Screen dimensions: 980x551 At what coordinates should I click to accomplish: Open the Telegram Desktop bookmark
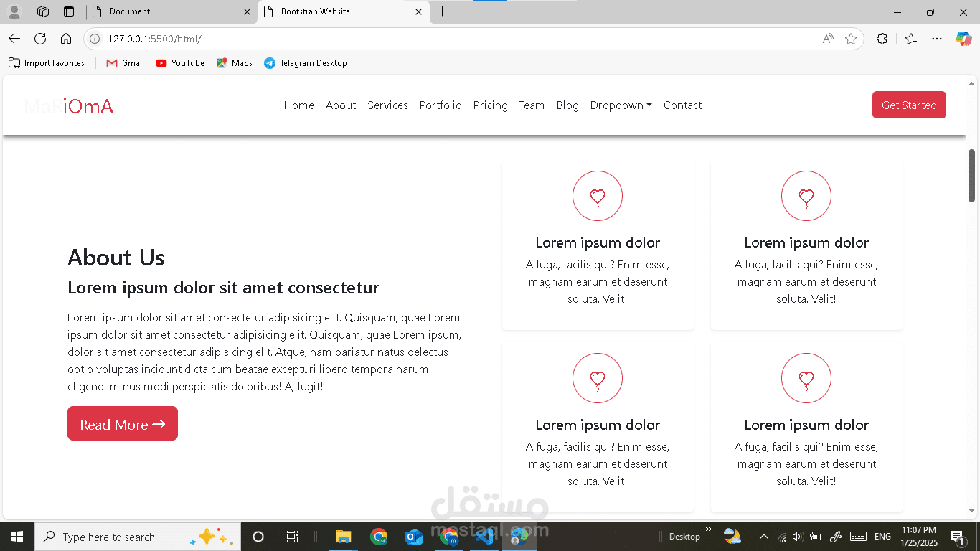coord(306,63)
